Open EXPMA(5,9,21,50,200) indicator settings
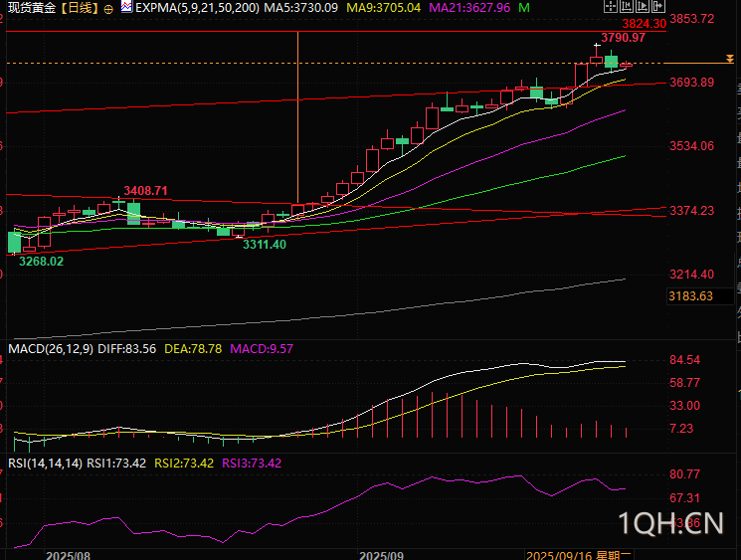The image size is (741, 560). (x=197, y=8)
